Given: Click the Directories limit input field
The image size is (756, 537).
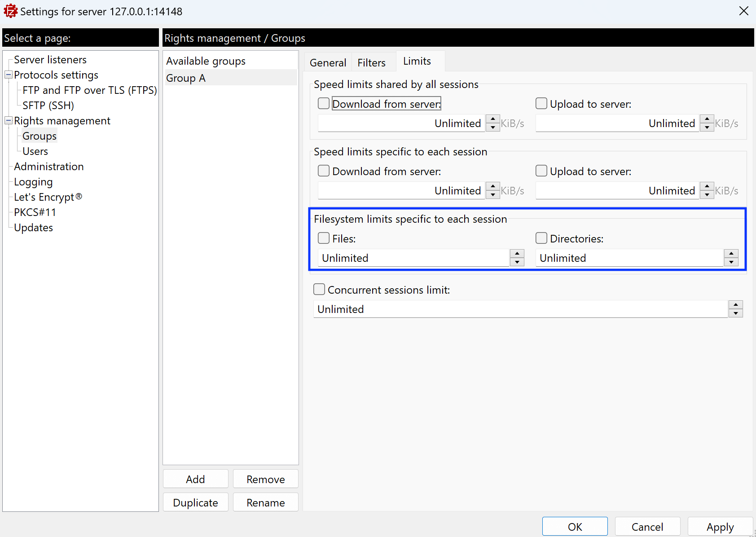Looking at the screenshot, I should [x=629, y=258].
